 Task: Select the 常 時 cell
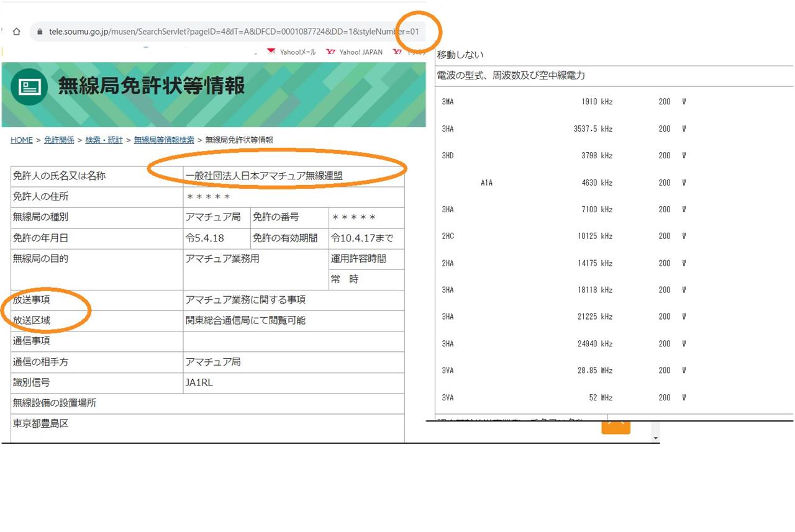[x=366, y=279]
